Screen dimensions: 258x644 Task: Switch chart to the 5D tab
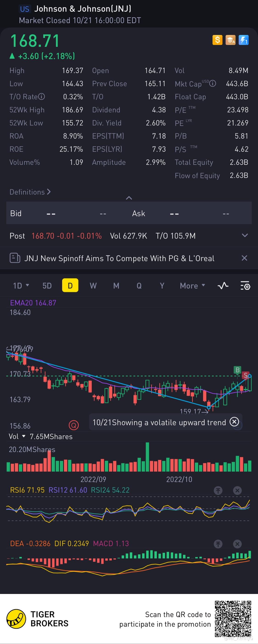pyautogui.click(x=47, y=285)
